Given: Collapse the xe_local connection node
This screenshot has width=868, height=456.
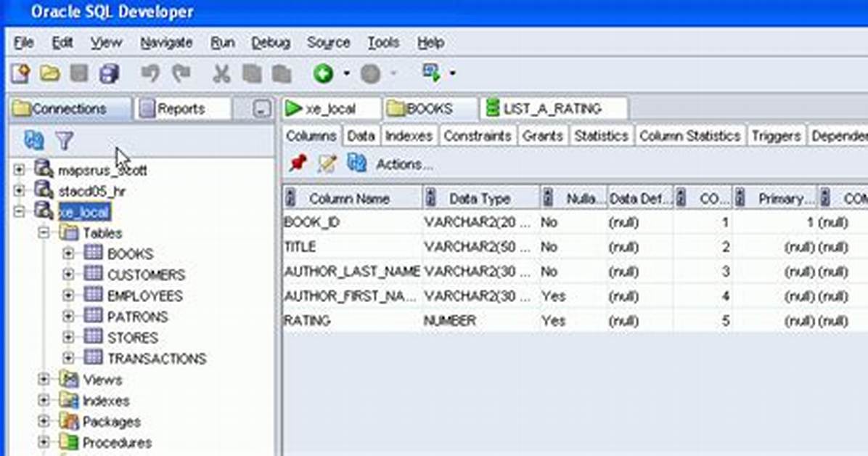Looking at the screenshot, I should pos(20,211).
